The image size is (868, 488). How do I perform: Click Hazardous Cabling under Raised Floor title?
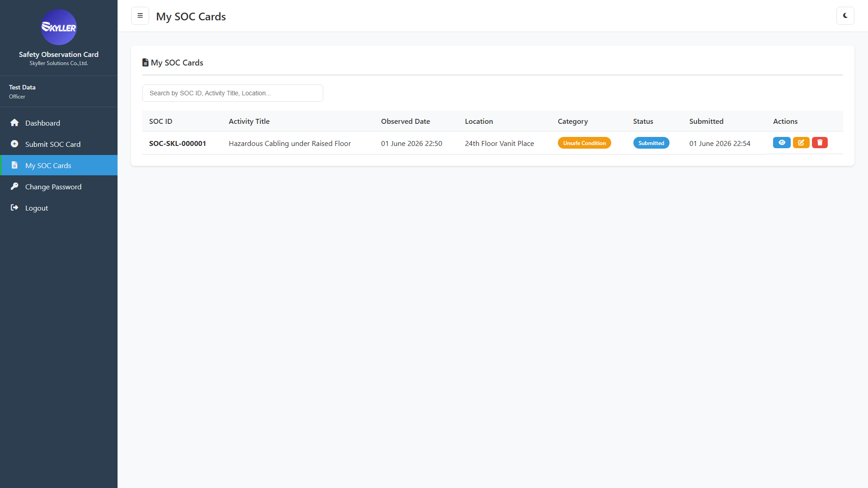(x=290, y=143)
